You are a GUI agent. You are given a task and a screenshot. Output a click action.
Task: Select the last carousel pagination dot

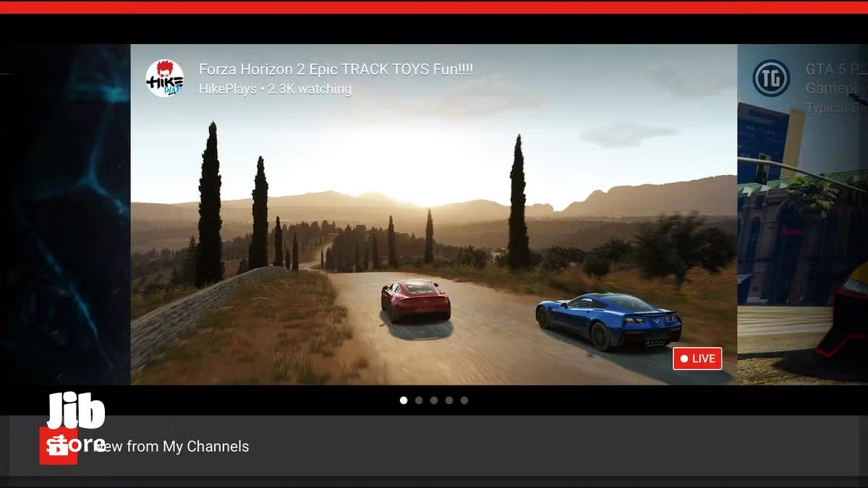point(464,400)
